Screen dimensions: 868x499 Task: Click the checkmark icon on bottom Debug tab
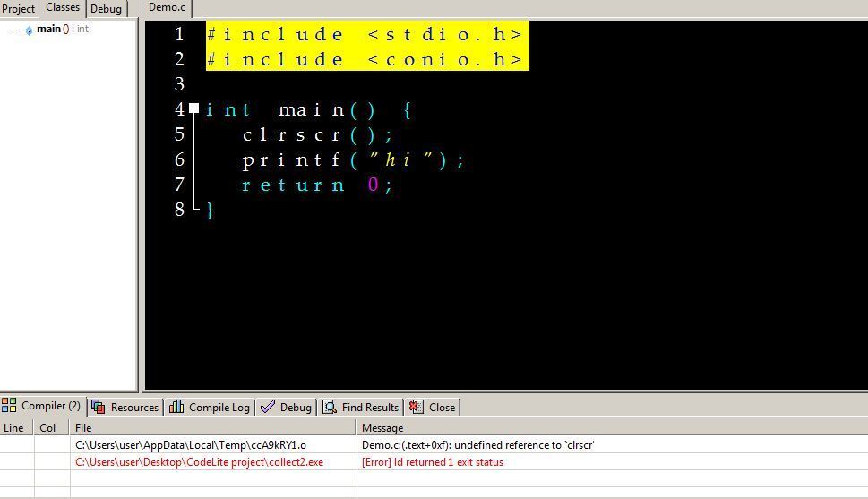coord(267,407)
